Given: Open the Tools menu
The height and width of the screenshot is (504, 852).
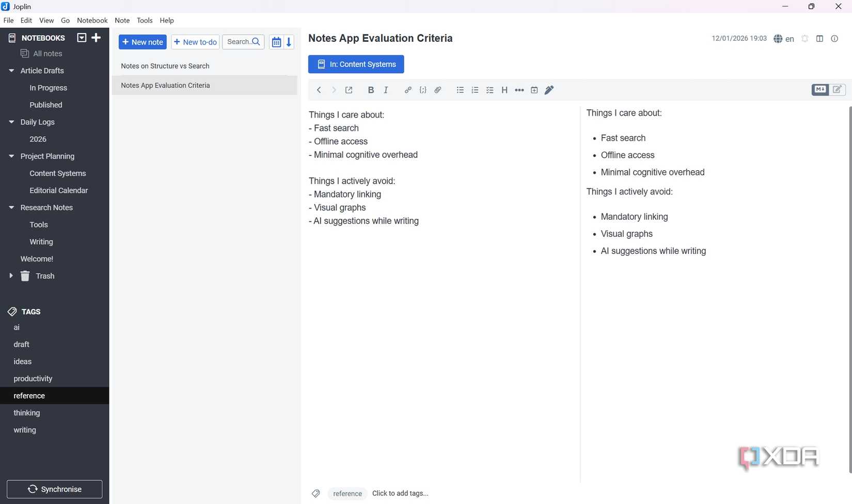Looking at the screenshot, I should [145, 21].
